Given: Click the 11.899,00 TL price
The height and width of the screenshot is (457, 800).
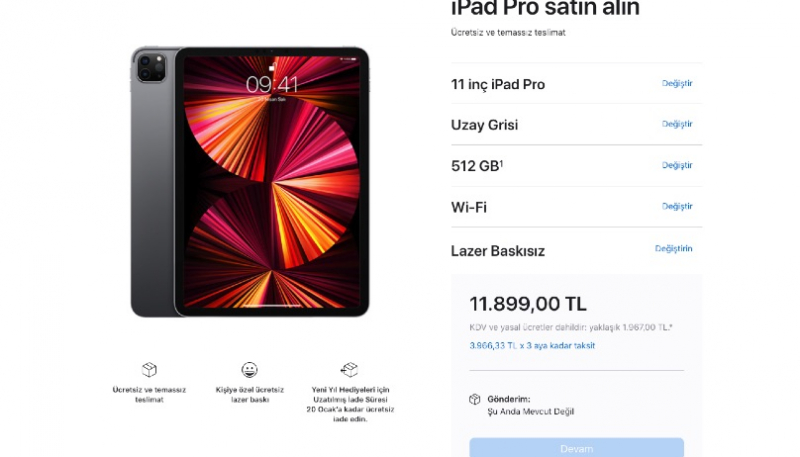Looking at the screenshot, I should pos(528,304).
